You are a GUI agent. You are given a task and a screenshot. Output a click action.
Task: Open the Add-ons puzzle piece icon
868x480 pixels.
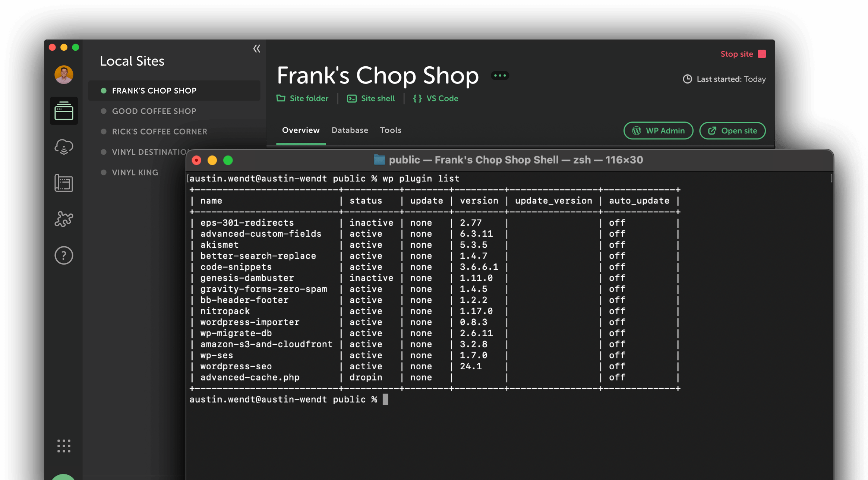tap(64, 219)
